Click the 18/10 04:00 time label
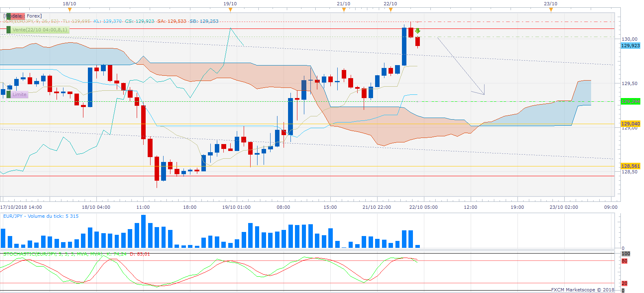This screenshot has width=644, height=293. [96, 207]
